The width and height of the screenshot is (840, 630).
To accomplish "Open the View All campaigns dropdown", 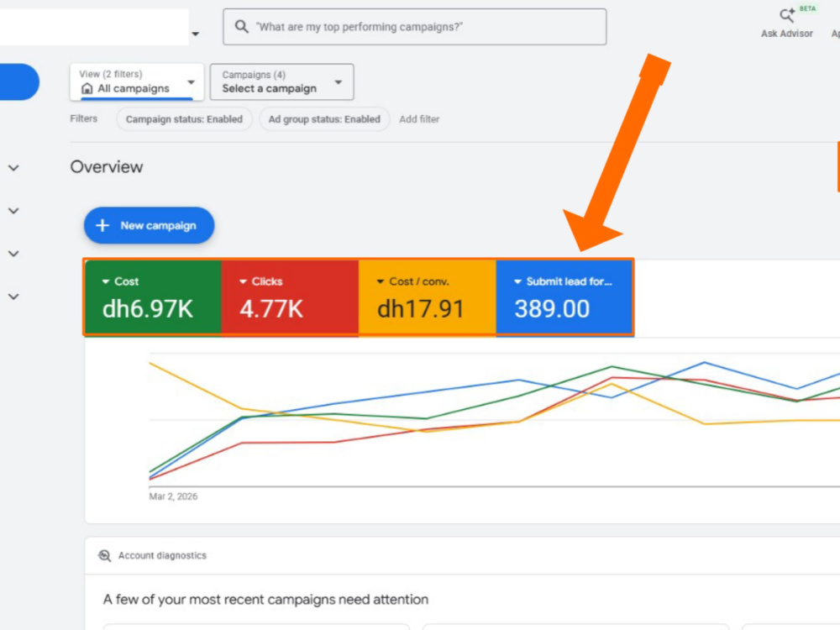I will [x=137, y=82].
